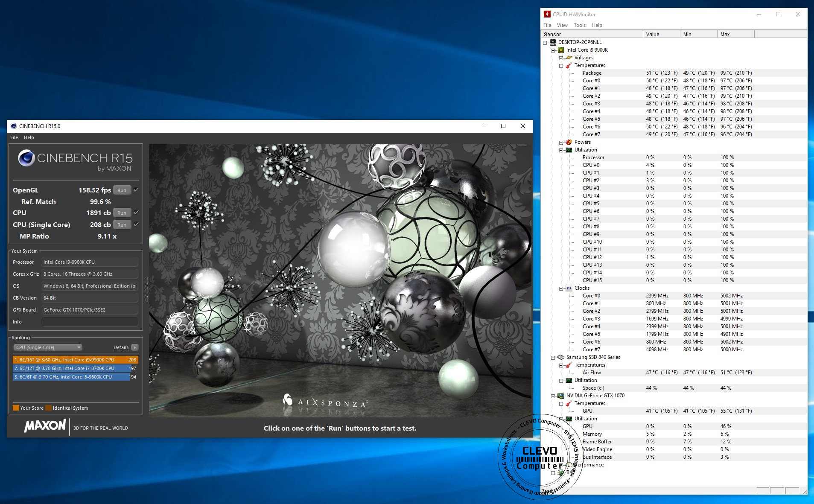Click the empty Info field in Cinebench
This screenshot has height=504, width=814.
[90, 322]
